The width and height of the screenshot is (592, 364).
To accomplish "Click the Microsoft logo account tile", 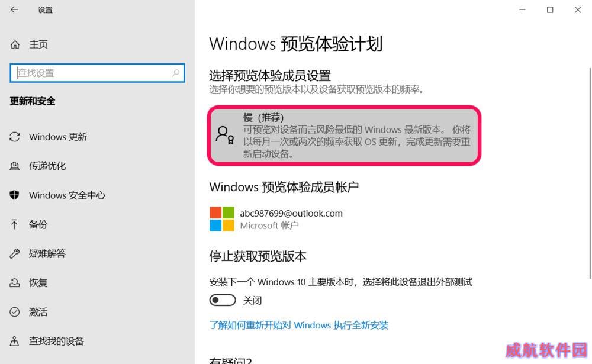I will [222, 218].
